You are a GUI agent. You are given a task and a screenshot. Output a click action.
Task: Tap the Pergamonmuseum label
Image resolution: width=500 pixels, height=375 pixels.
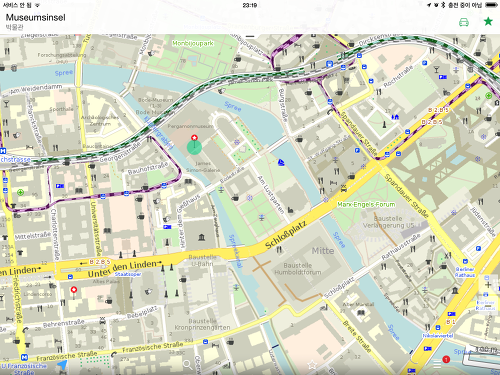pos(190,126)
